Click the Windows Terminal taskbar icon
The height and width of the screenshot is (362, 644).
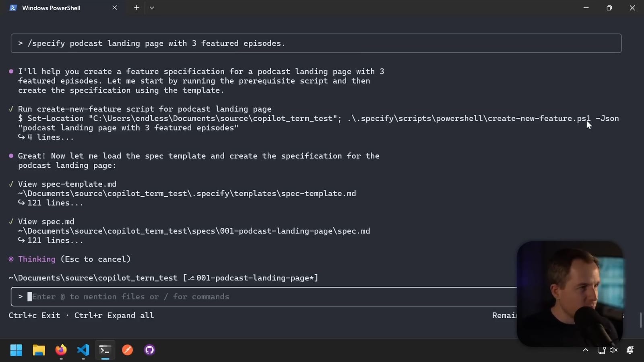(x=105, y=350)
